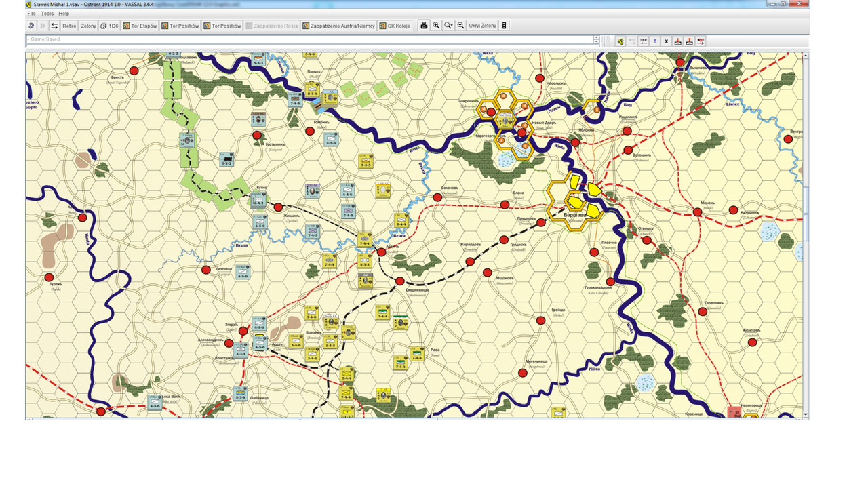Click the greyed Zaopatrzenie Rosja button
This screenshot has height=482, width=868.
pyautogui.click(x=272, y=26)
